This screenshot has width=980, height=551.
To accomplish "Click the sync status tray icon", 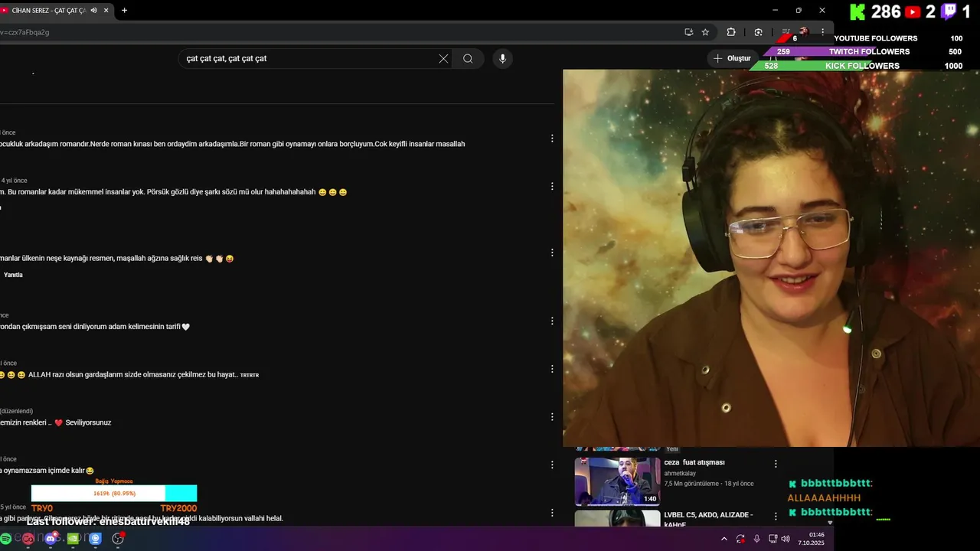I will [740, 539].
